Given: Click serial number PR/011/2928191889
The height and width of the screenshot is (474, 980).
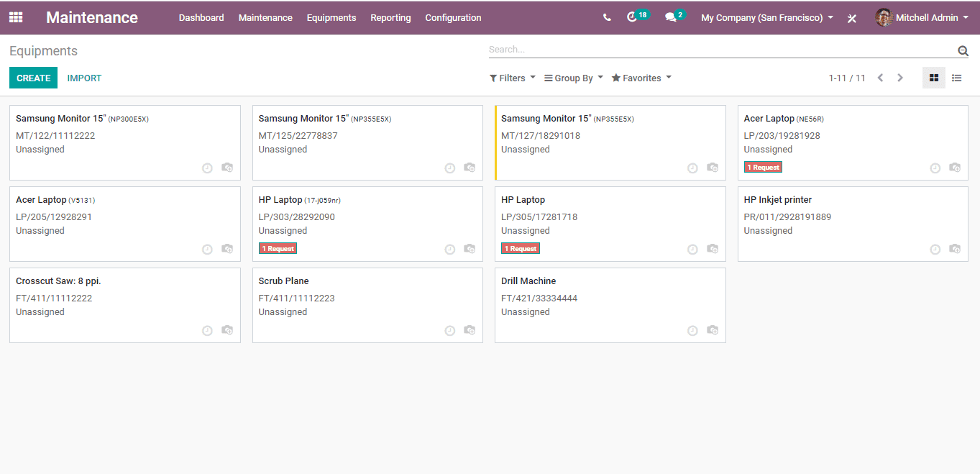Looking at the screenshot, I should (787, 217).
